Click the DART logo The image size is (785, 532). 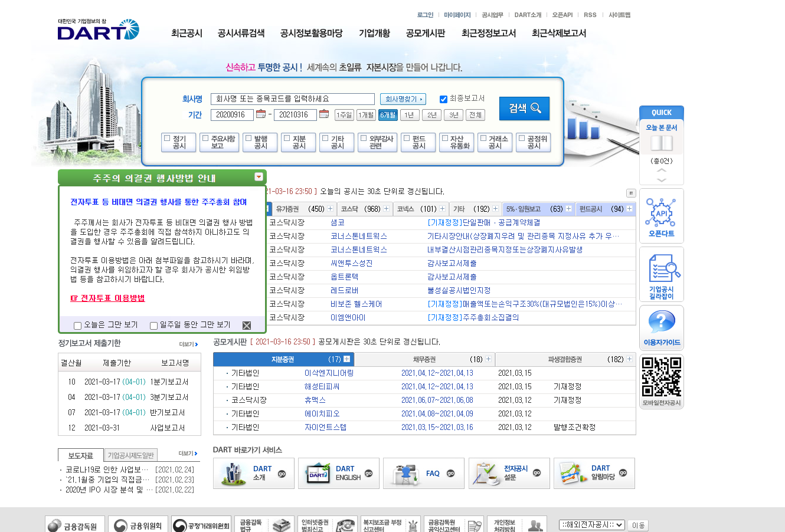99,29
